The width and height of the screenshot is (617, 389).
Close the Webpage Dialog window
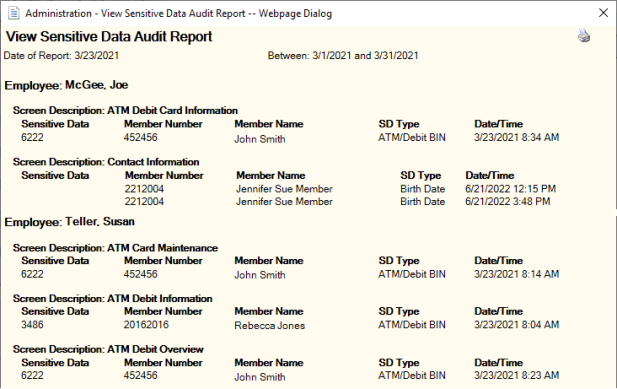(603, 13)
